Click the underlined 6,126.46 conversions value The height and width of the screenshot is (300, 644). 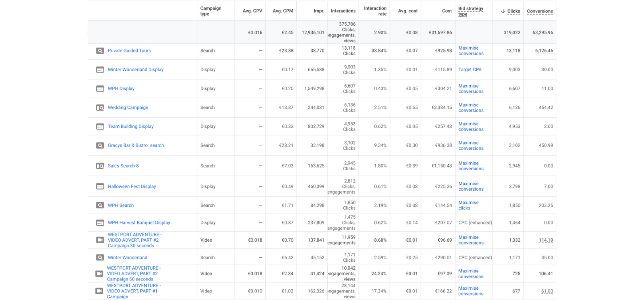click(x=544, y=51)
